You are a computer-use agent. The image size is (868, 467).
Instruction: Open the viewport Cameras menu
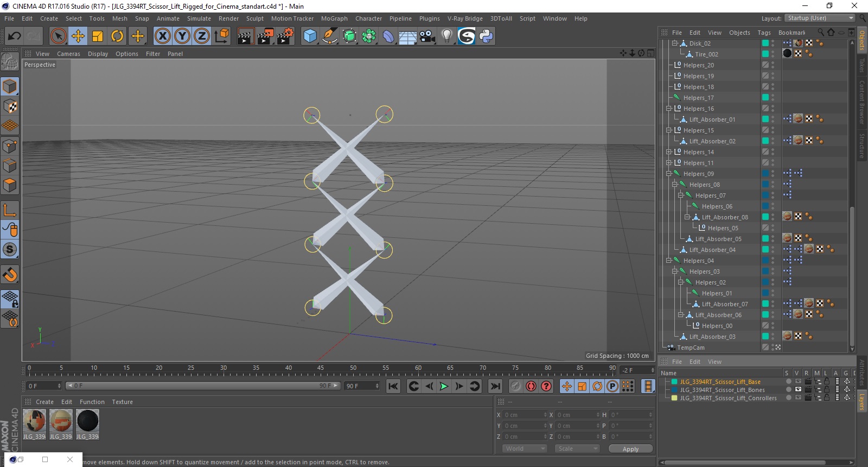[68, 54]
